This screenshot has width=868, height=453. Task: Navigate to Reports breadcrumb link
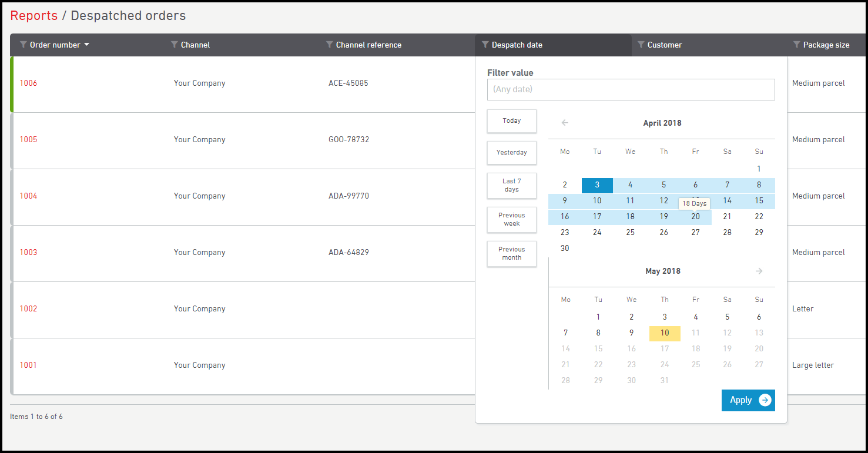(x=34, y=16)
